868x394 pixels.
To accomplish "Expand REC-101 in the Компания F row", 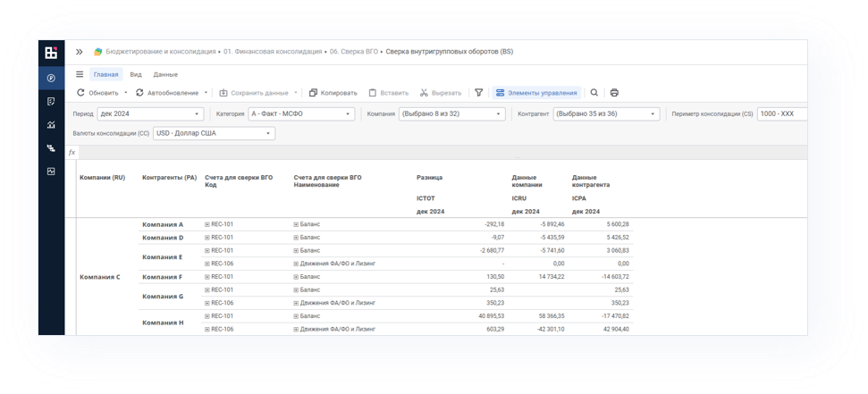I will click(x=207, y=277).
